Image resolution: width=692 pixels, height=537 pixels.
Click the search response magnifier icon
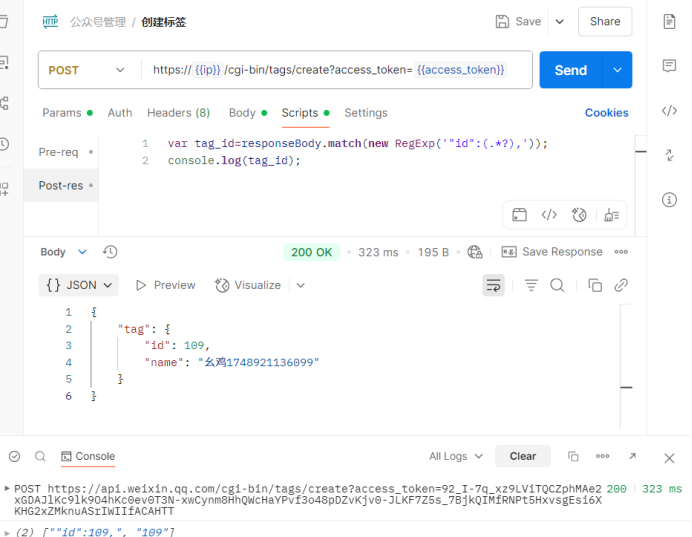pyautogui.click(x=557, y=285)
